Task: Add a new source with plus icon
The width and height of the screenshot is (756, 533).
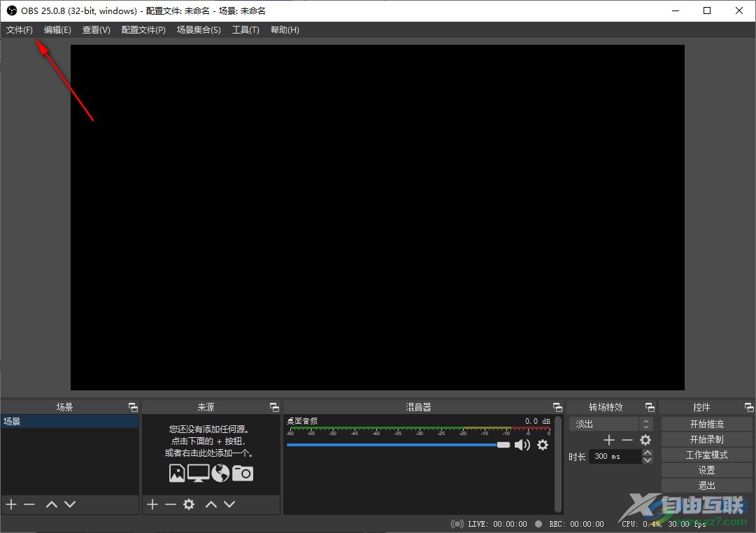Action: coord(152,504)
